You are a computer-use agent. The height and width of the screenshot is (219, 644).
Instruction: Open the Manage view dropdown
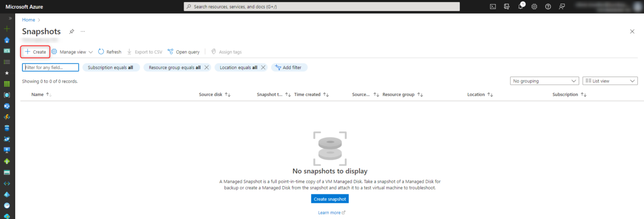(72, 52)
